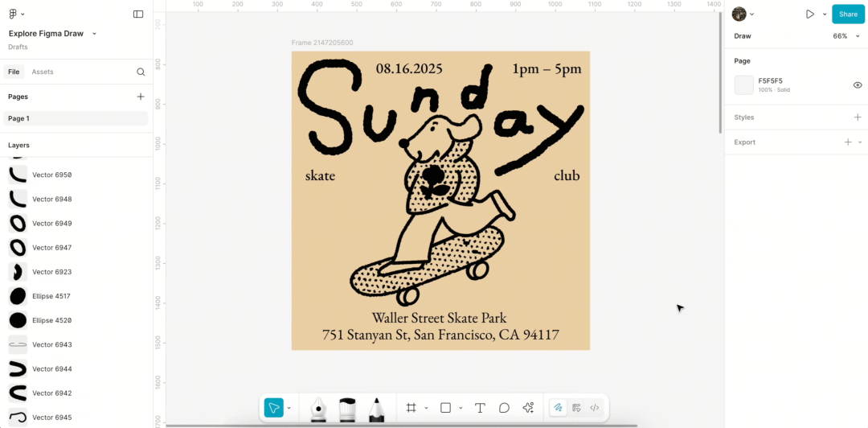Add a new page with plus icon
Viewport: 868px width, 428px height.
pos(141,97)
